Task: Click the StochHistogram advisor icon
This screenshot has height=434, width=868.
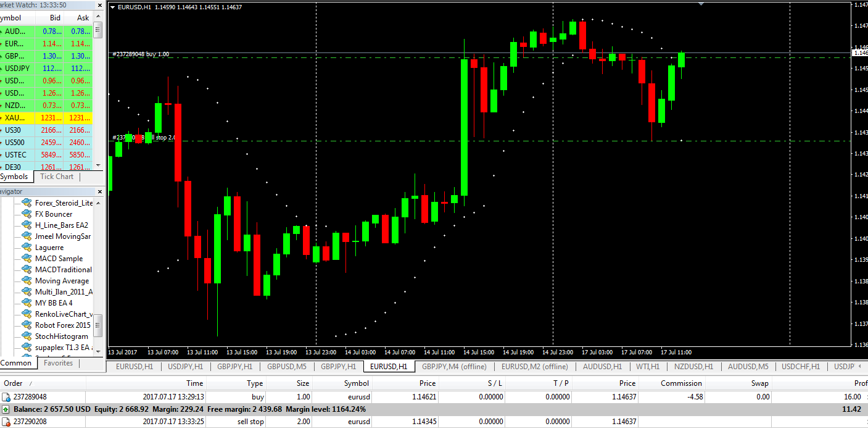Action: pyautogui.click(x=27, y=336)
